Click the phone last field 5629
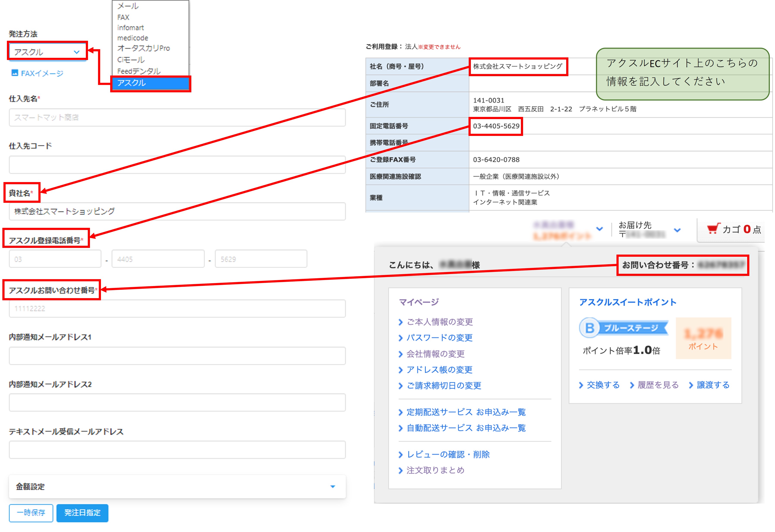Screen dimensions: 775x532 pyautogui.click(x=261, y=259)
